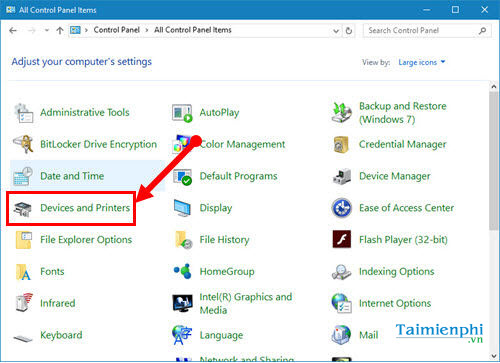Focus the Search Control Panel field

coord(427,31)
